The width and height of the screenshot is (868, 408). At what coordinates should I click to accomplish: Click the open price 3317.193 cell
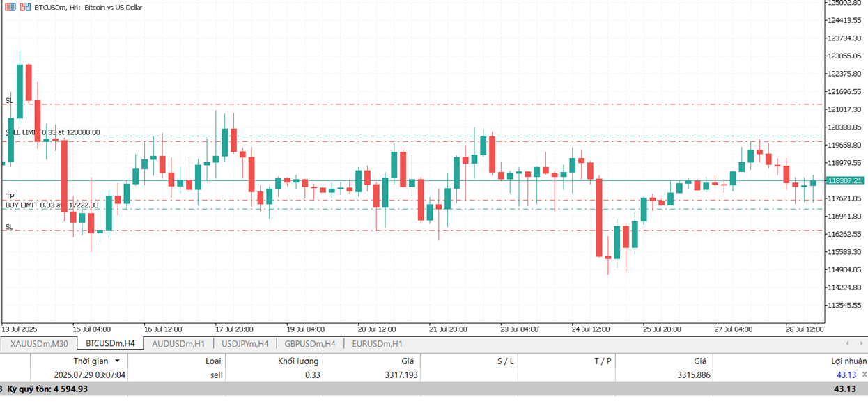coord(400,375)
